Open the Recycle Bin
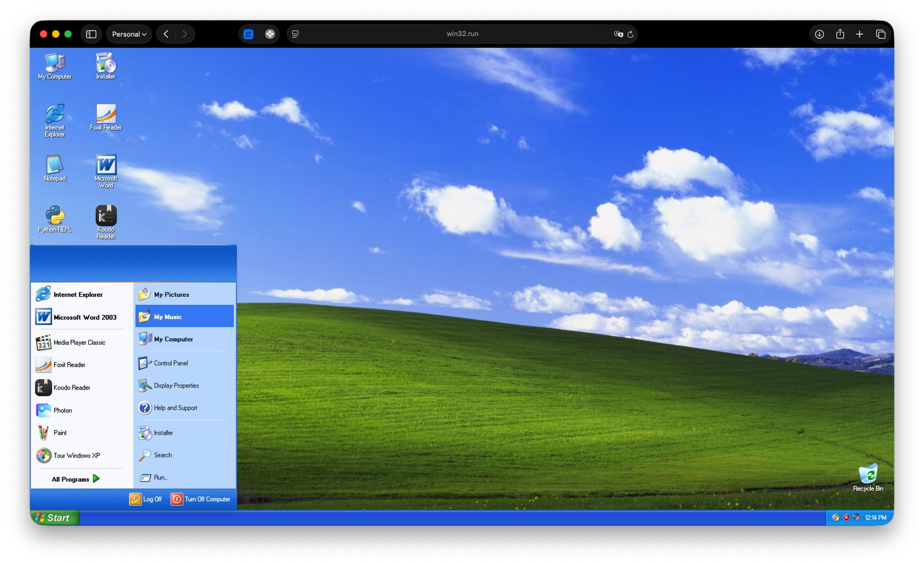 [868, 478]
